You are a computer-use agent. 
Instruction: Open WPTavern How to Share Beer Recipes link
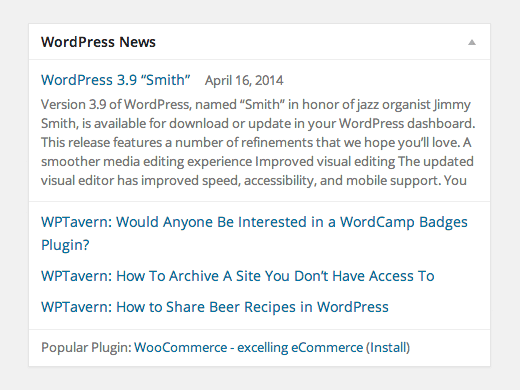tap(215, 307)
